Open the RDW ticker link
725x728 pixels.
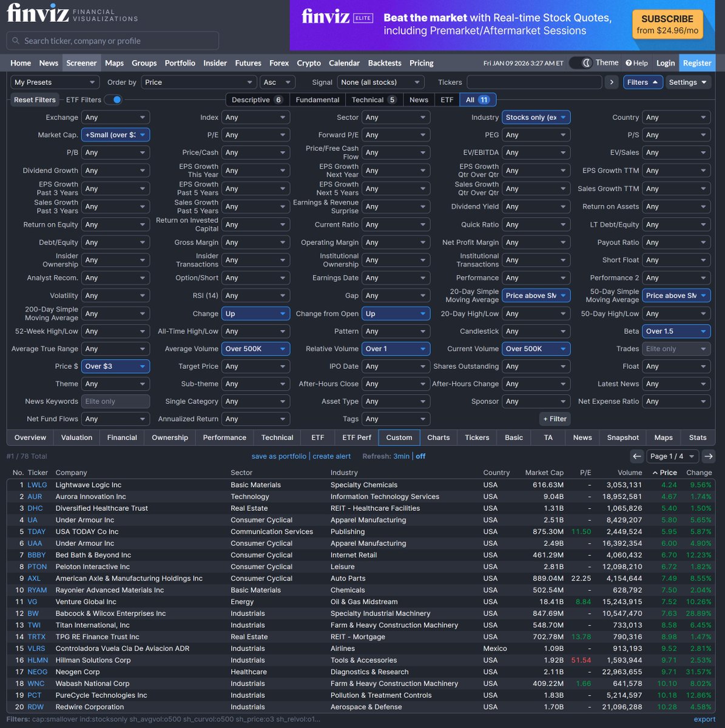[x=36, y=707]
